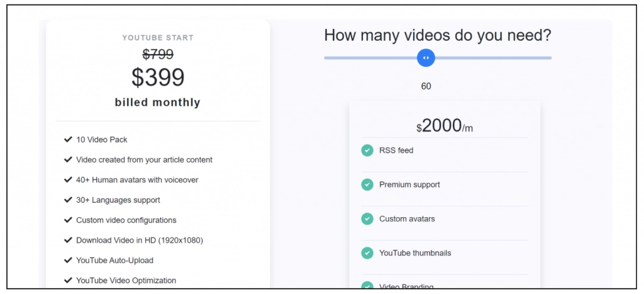Viewport: 644px width, 294px height.
Task: Click the green check icon beside RSS feed
Action: click(367, 150)
